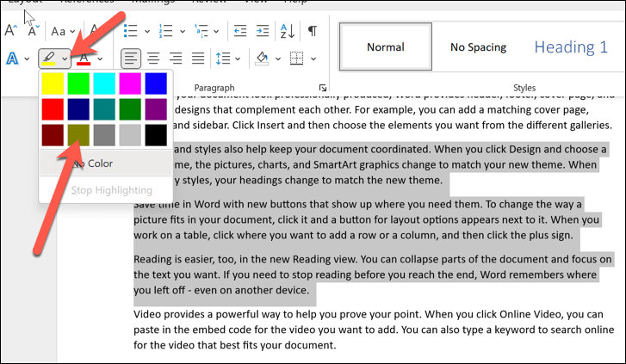Apply the No Spacing style
Screen dimensions: 626x364
coord(478,46)
